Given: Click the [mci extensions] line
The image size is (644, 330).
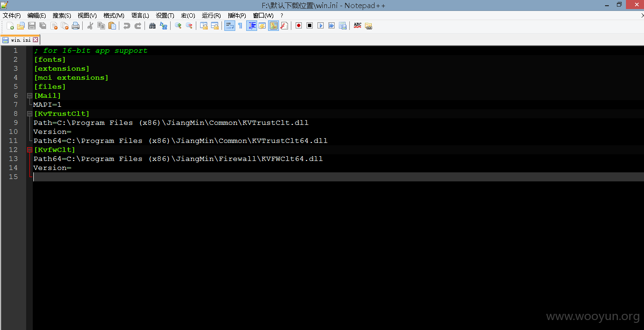Looking at the screenshot, I should pos(71,77).
